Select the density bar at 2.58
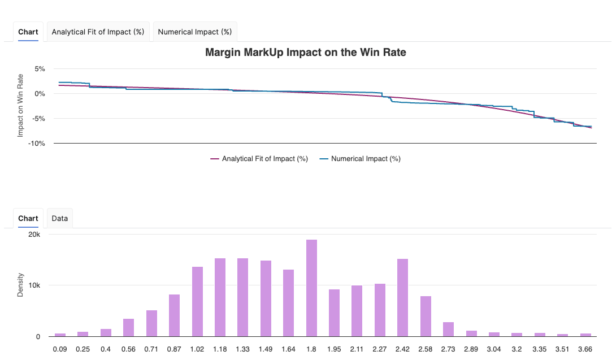 click(426, 317)
